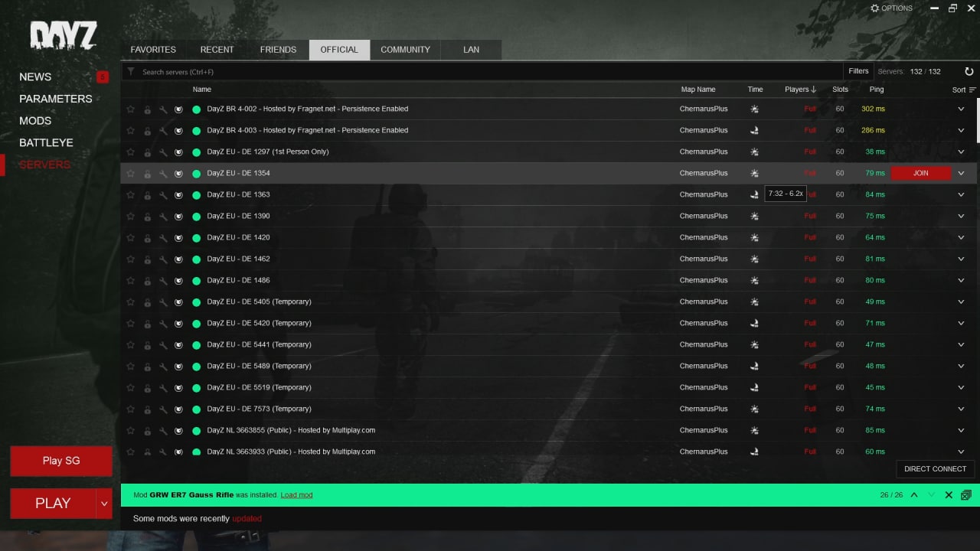Switch to the RECENT tab
Image resolution: width=980 pixels, height=551 pixels.
tap(217, 50)
